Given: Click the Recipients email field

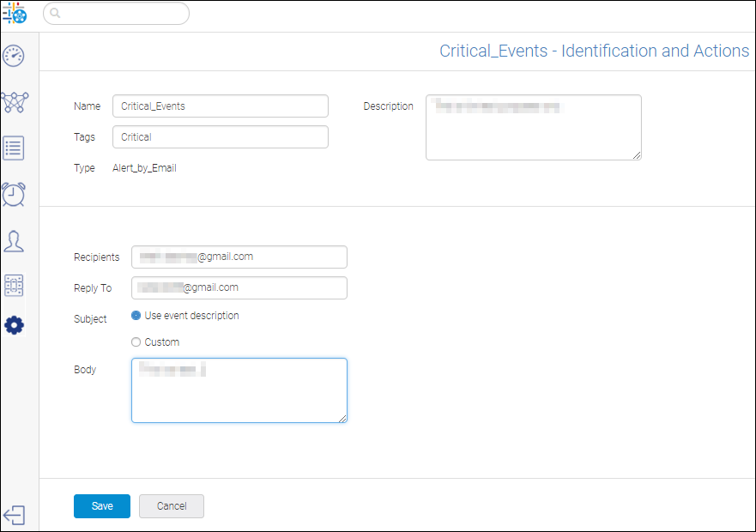Looking at the screenshot, I should pyautogui.click(x=239, y=257).
